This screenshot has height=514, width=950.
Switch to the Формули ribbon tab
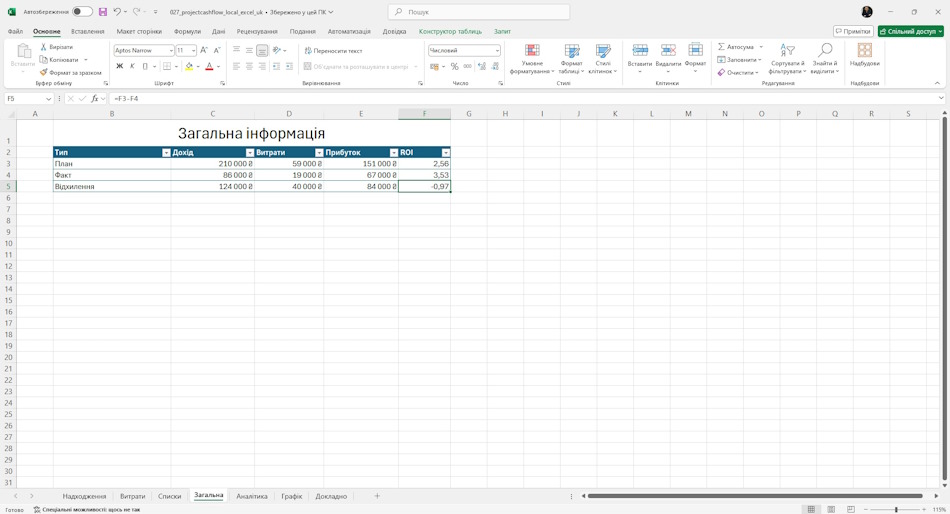(x=187, y=31)
